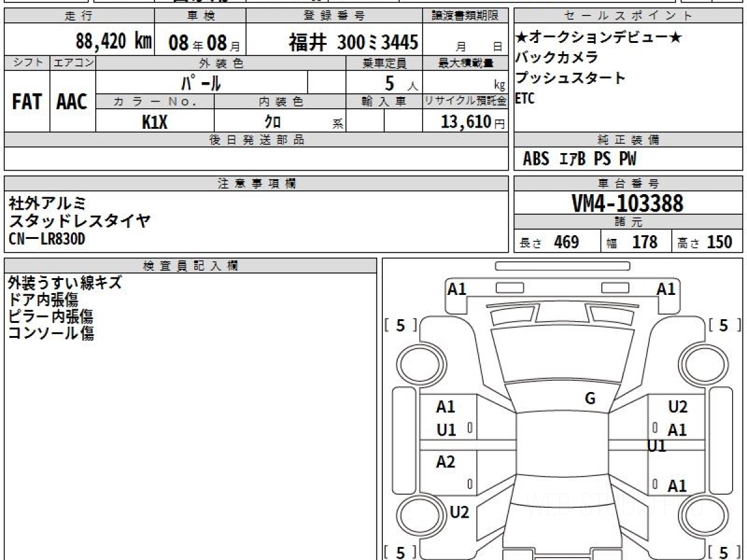The height and width of the screenshot is (560, 747).
Task: Click the プッシュスタート sales point
Action: [570, 78]
